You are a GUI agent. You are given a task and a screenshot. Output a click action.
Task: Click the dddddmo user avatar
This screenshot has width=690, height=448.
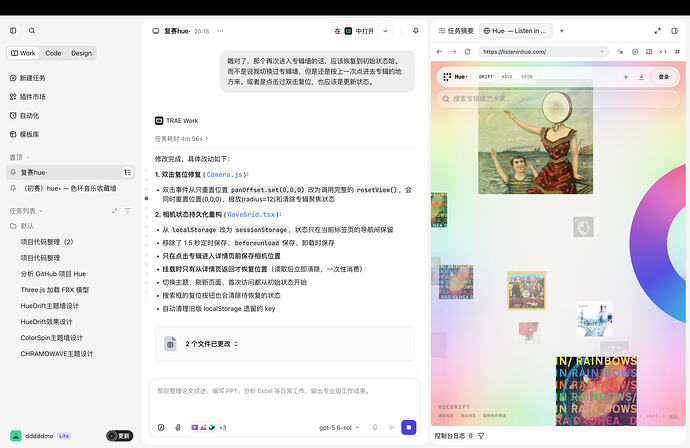point(16,436)
